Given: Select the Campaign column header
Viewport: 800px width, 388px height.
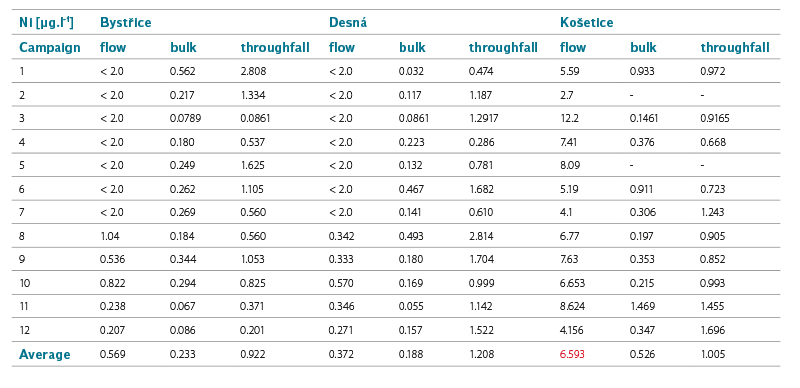Looking at the screenshot, I should [50, 48].
